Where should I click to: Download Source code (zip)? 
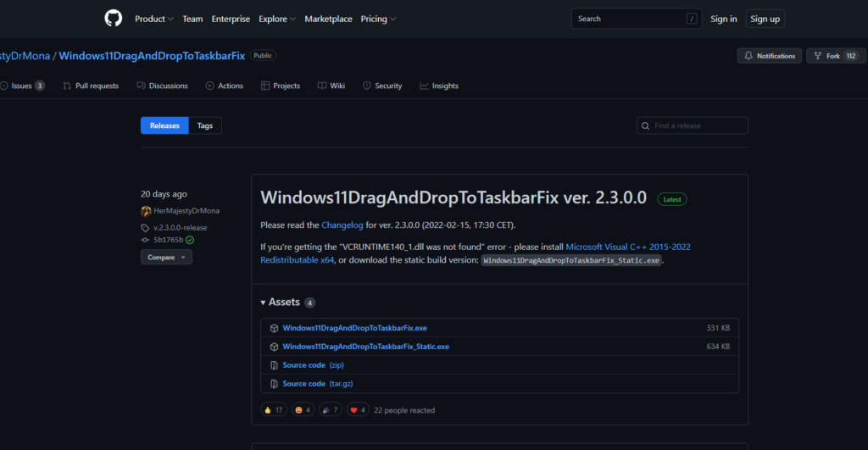(314, 365)
